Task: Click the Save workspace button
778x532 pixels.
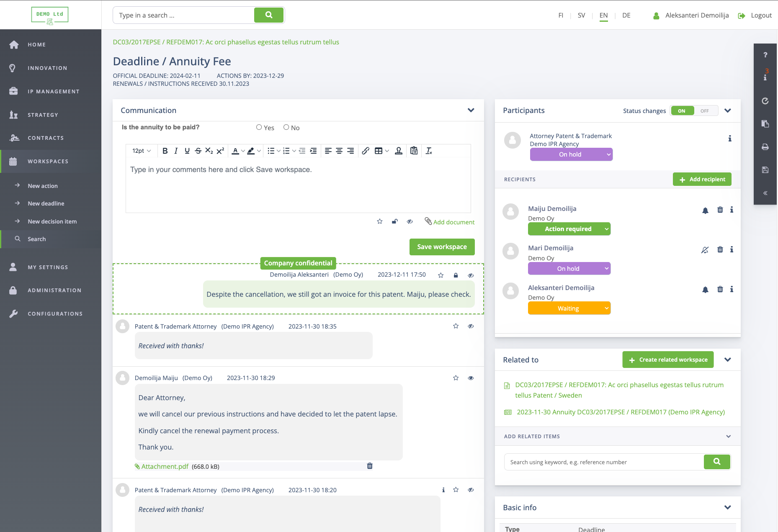Action: [x=442, y=247]
